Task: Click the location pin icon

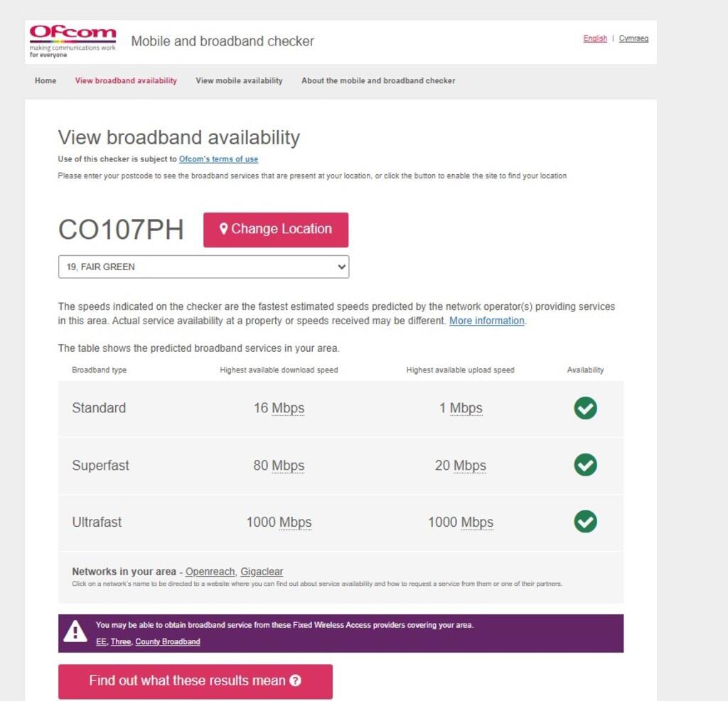Action: (223, 229)
